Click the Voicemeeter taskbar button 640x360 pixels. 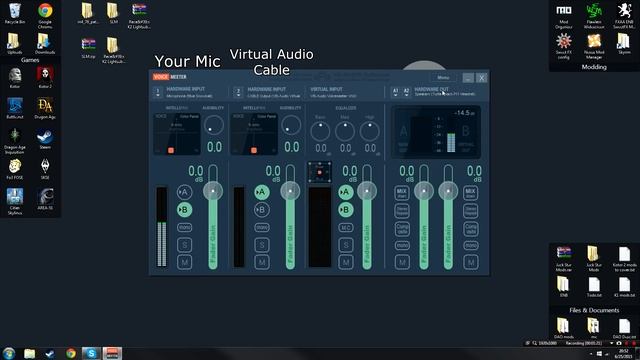(x=112, y=353)
